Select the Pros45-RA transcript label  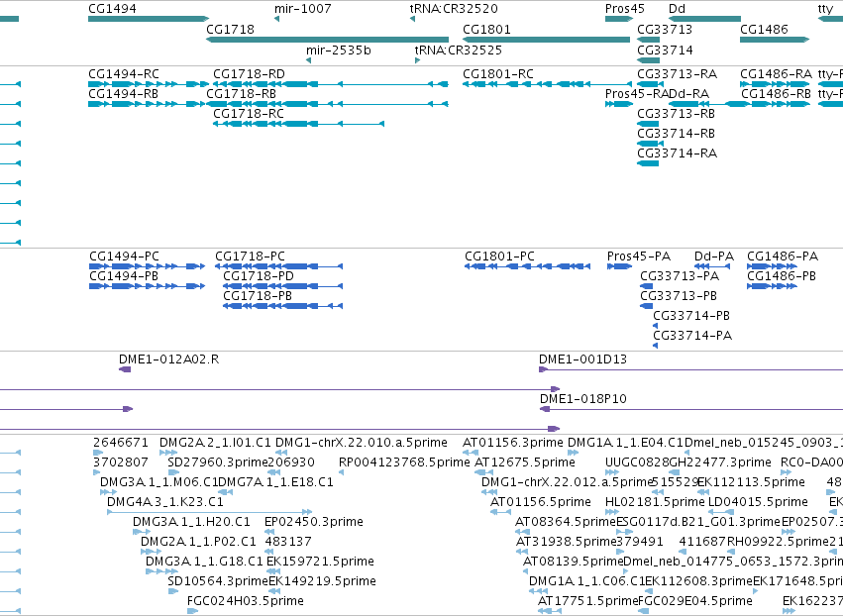tap(636, 93)
